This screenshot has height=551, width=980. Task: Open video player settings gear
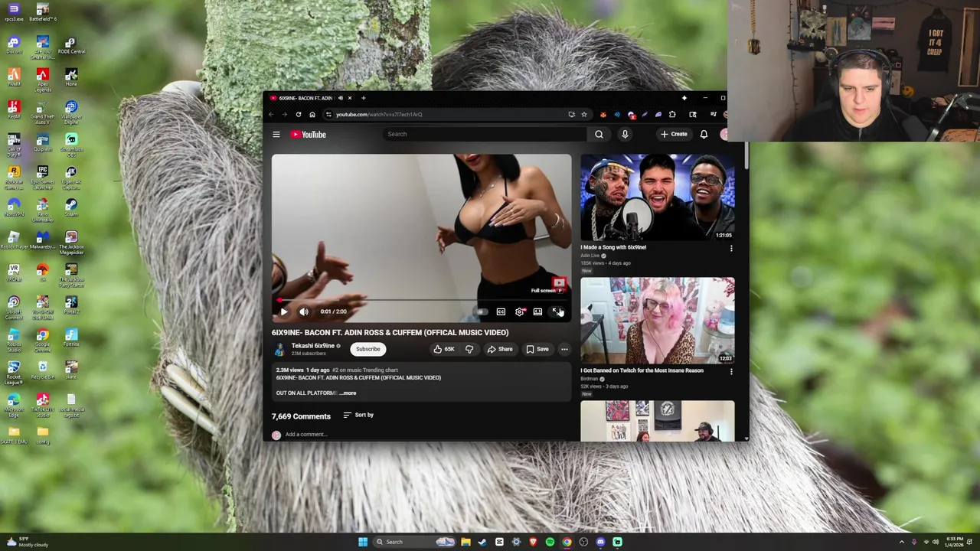click(x=520, y=311)
